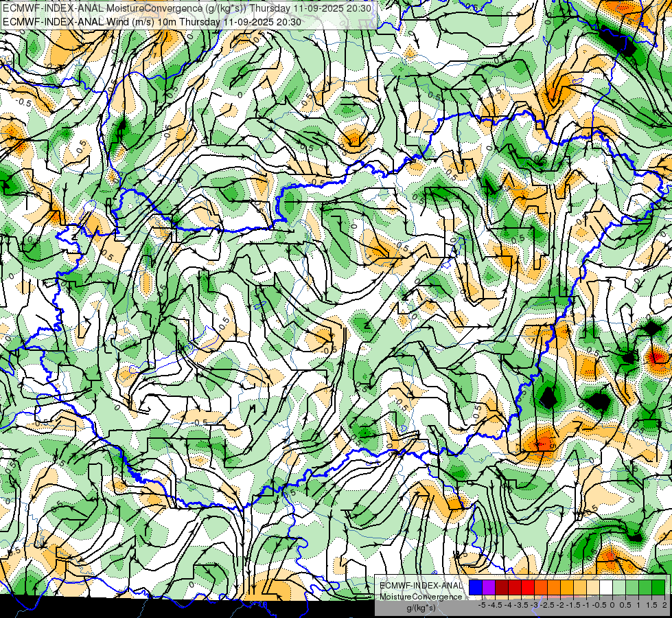Click the MoistureConvergence title line at top
This screenshot has height=618, width=672.
(x=187, y=8)
